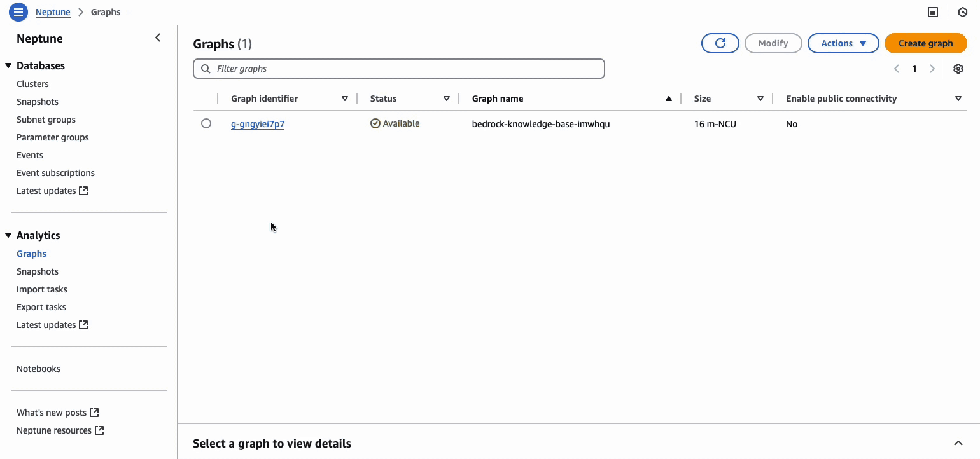Collapse the Databases section

point(7,65)
